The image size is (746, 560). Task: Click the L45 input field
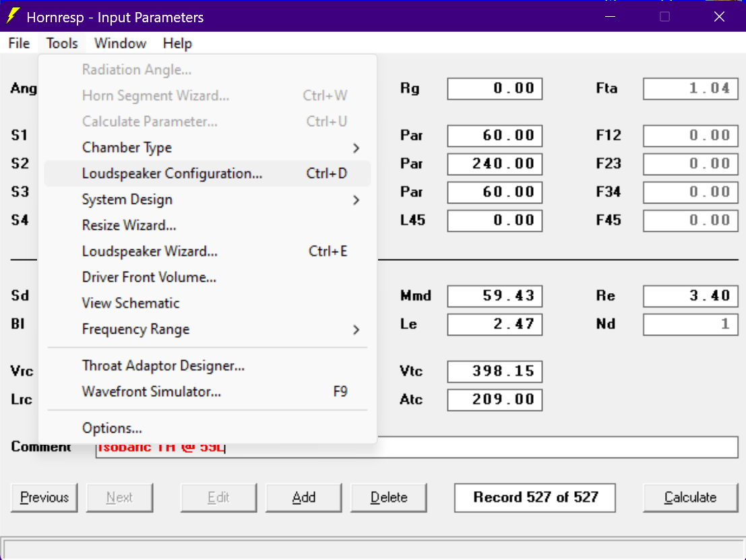(495, 220)
